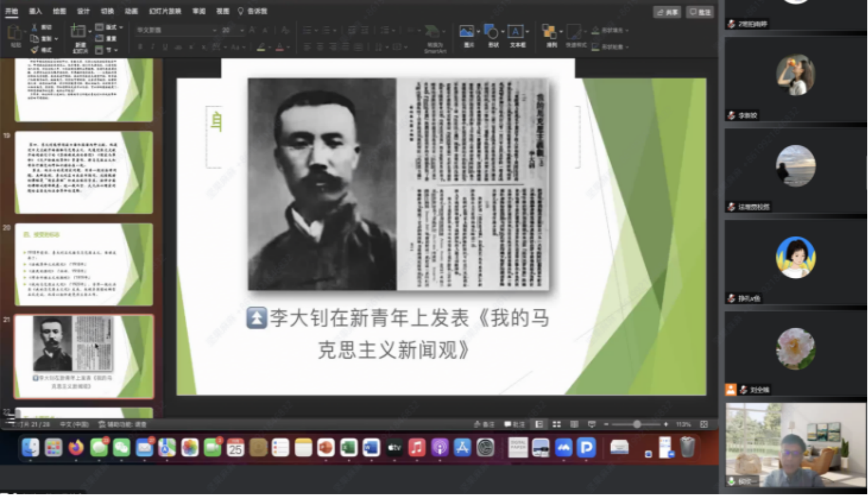
Task: Click the Shapes (形状) icon
Action: 491,32
